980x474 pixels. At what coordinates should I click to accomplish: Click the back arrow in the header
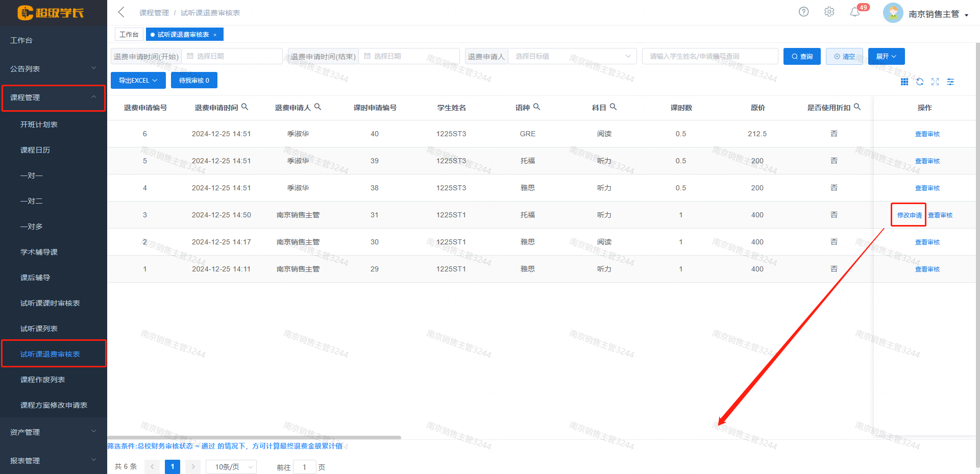point(121,12)
